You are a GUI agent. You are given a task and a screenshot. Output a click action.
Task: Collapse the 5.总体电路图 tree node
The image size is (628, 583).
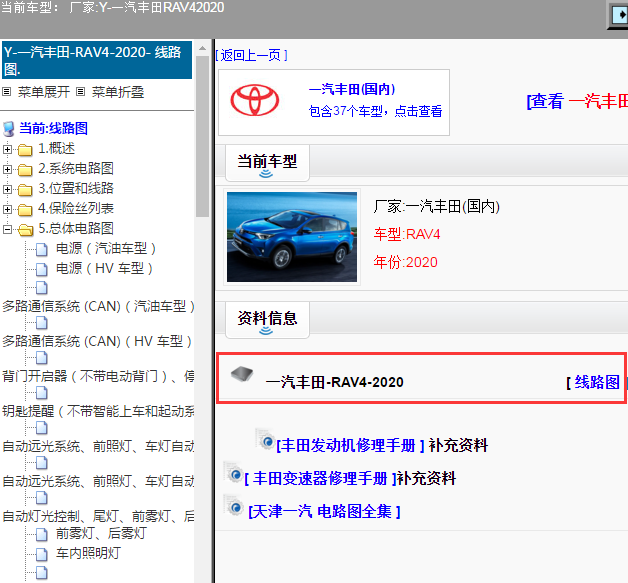[x=7, y=229]
